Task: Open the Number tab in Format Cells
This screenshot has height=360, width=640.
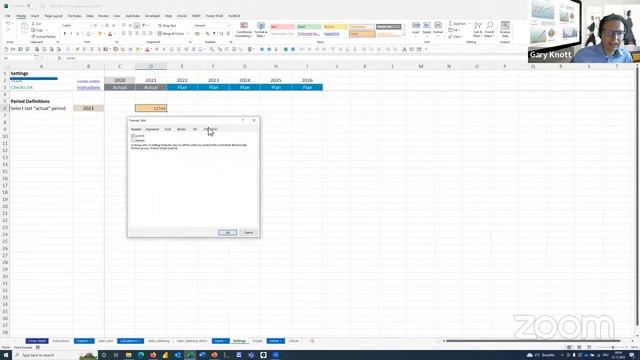Action: pyautogui.click(x=136, y=129)
